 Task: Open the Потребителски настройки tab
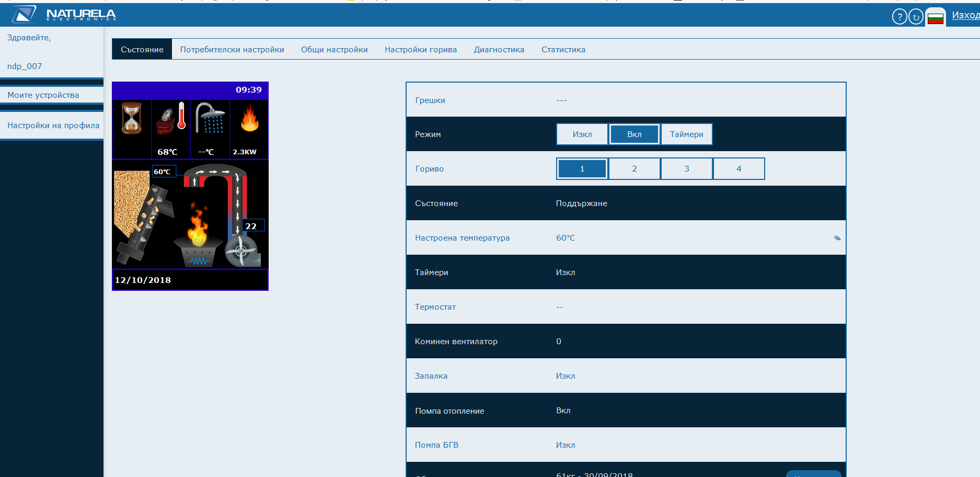pos(232,50)
